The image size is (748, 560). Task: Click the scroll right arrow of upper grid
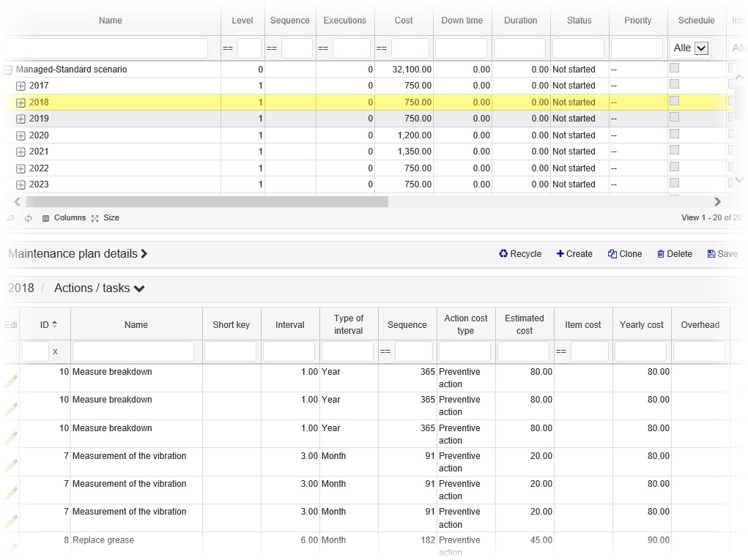tap(717, 201)
